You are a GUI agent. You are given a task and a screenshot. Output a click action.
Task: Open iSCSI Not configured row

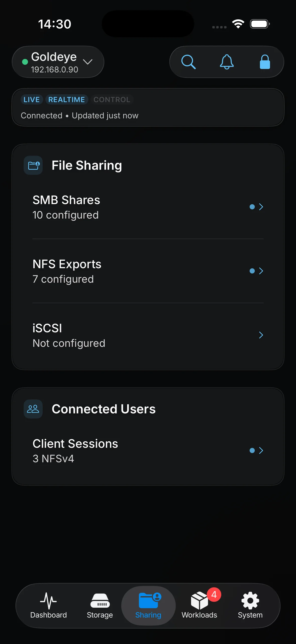point(148,335)
